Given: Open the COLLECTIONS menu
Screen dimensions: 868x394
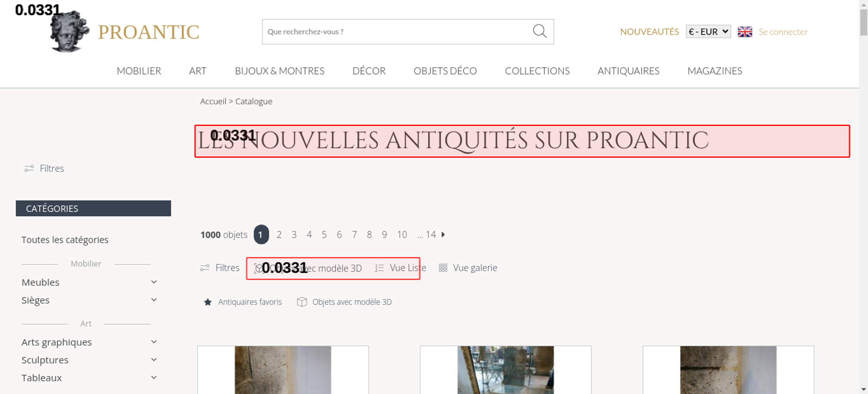Looking at the screenshot, I should point(537,71).
